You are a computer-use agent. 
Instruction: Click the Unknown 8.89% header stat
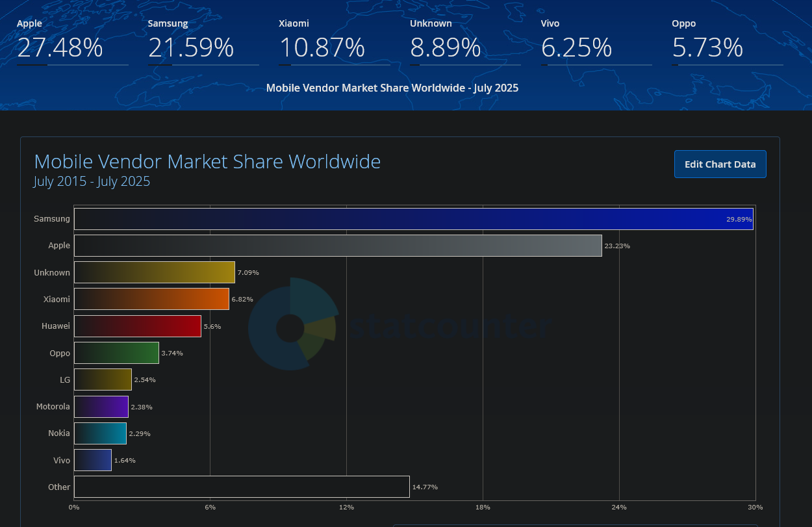[466, 42]
